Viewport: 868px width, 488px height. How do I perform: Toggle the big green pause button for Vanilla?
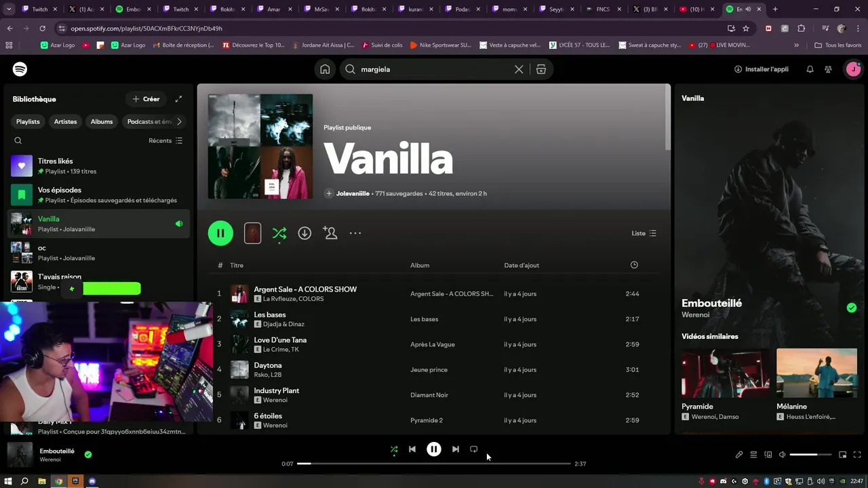(220, 233)
